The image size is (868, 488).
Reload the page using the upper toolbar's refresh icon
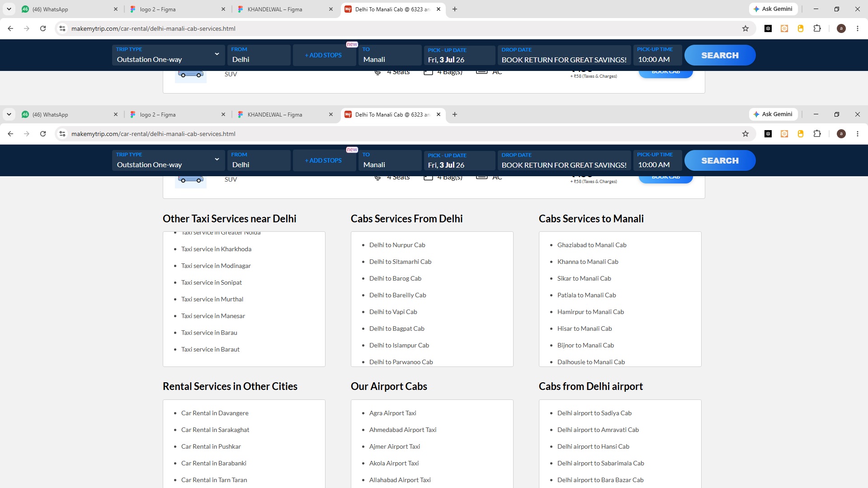pyautogui.click(x=43, y=28)
